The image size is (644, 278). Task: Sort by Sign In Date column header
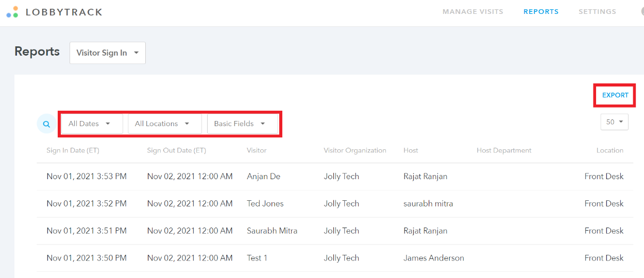(x=73, y=151)
